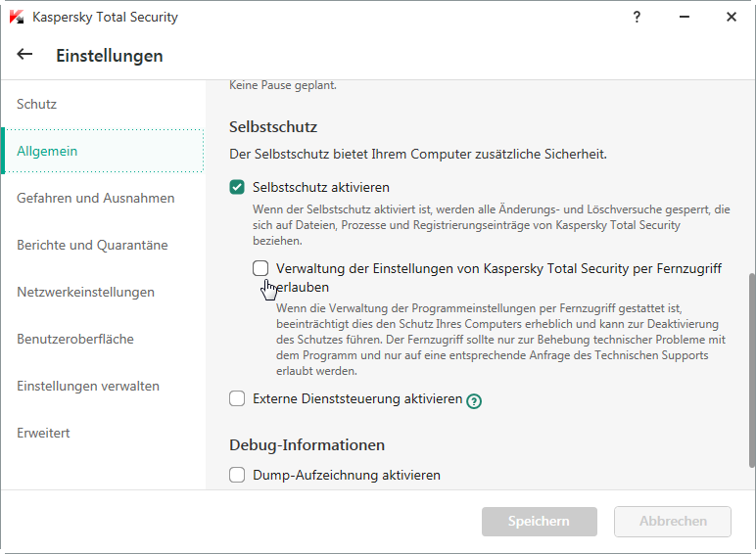
Task: Click the 'Kaspersky Total Security' window title
Action: pos(105,17)
